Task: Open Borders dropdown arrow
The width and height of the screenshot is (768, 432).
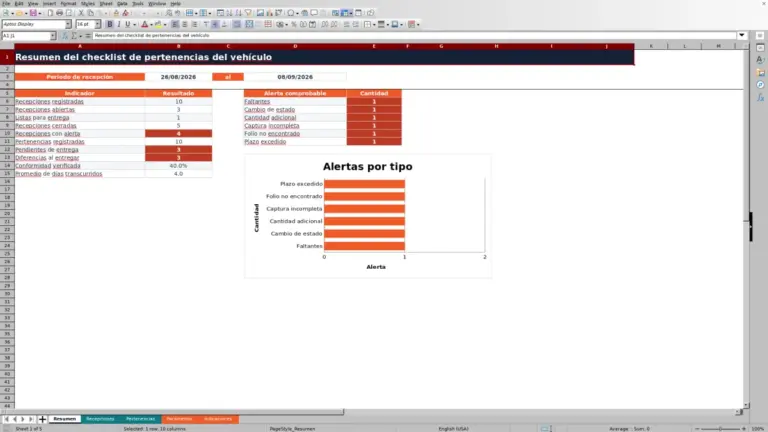Action: point(374,24)
